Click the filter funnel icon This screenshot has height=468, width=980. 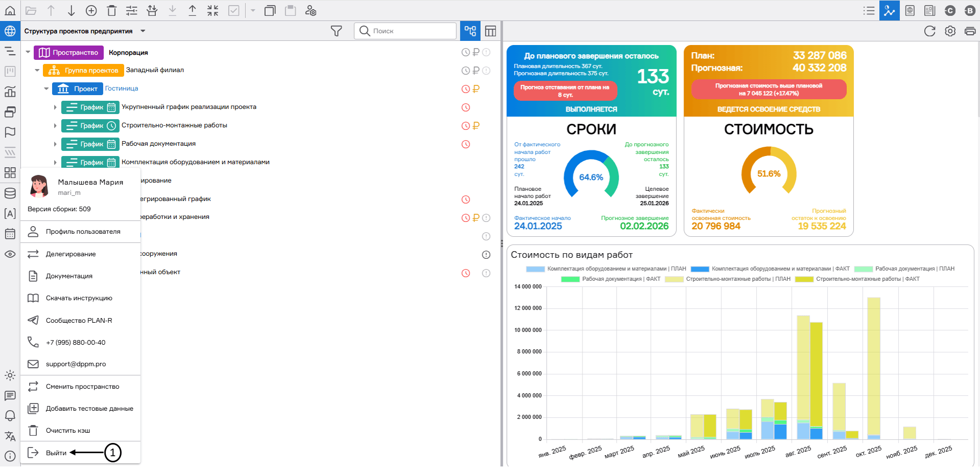tap(336, 31)
